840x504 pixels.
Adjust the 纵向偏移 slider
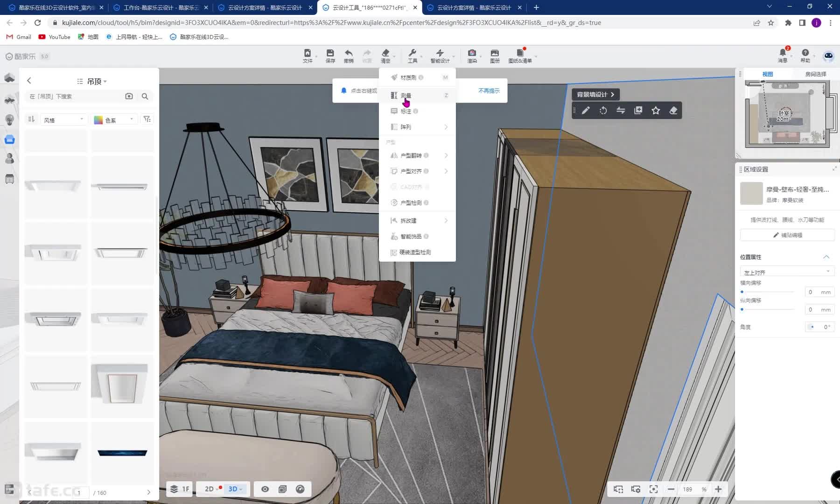(742, 309)
